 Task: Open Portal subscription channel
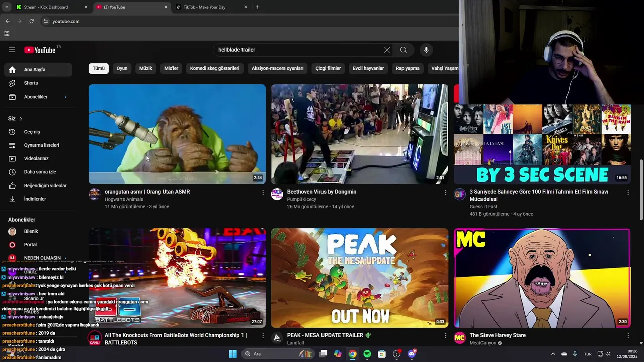(x=38, y=245)
